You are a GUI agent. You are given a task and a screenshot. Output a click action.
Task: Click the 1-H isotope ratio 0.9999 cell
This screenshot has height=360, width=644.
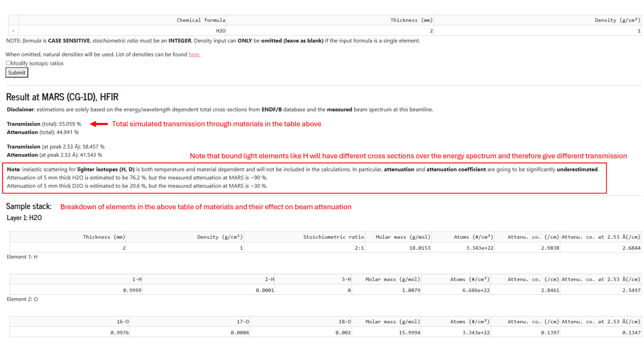click(x=76, y=290)
